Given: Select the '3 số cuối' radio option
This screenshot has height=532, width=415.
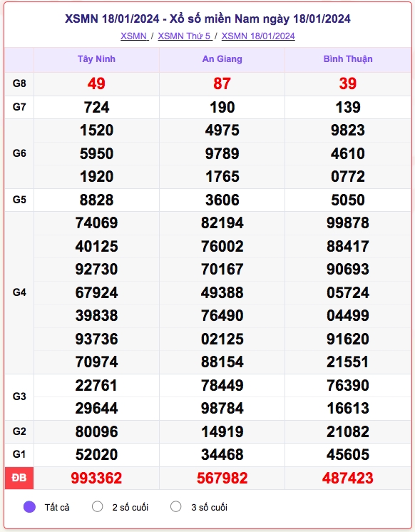Looking at the screenshot, I should point(176,506).
